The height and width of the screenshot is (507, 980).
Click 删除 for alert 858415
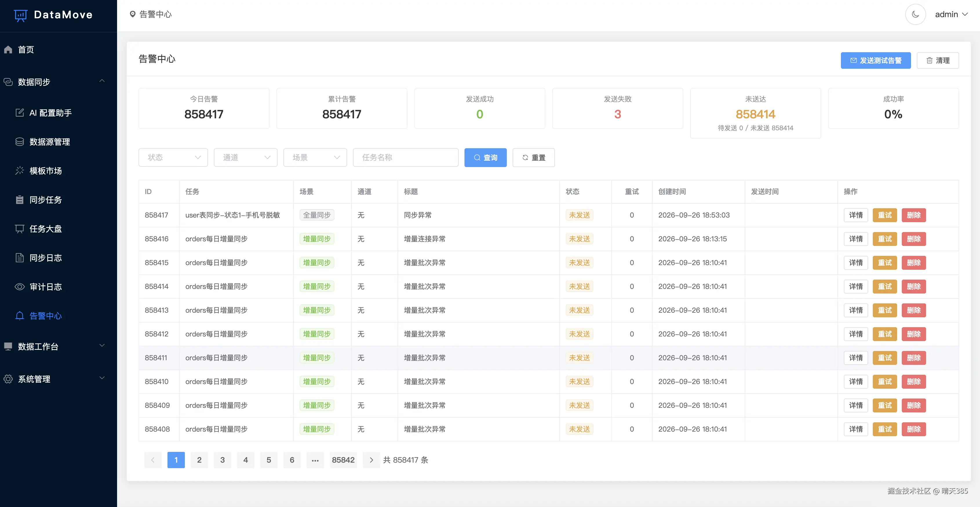pos(913,263)
